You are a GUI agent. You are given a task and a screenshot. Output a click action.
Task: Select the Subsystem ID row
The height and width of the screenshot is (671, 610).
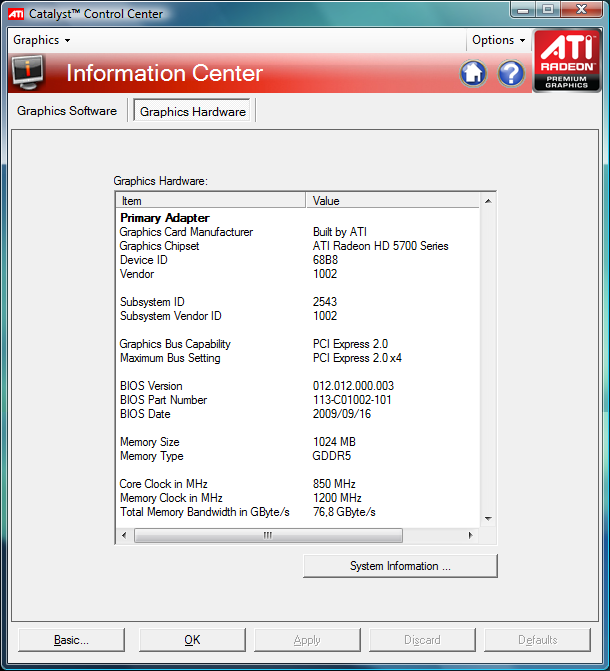pyautogui.click(x=298, y=302)
